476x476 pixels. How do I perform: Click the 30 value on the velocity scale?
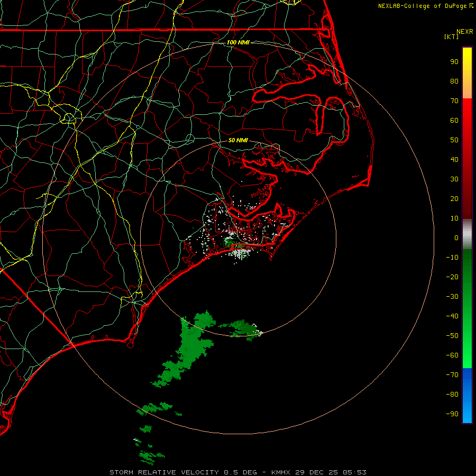[x=454, y=179]
